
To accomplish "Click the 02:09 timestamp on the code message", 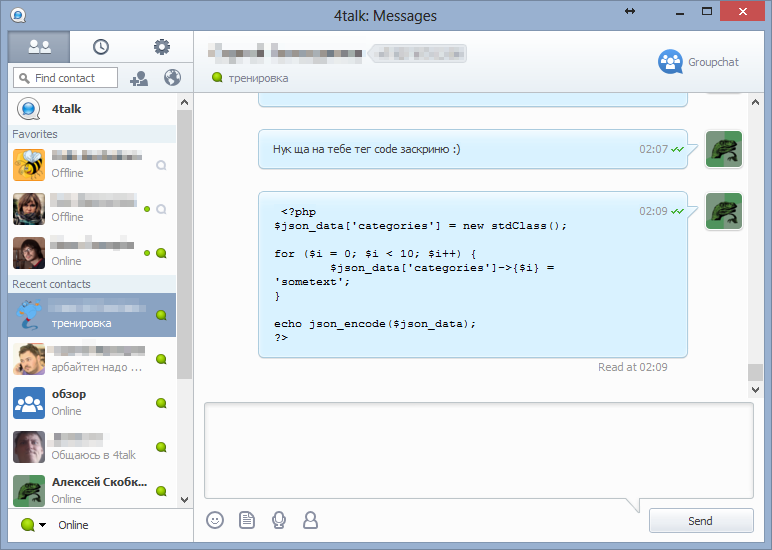I will point(653,211).
